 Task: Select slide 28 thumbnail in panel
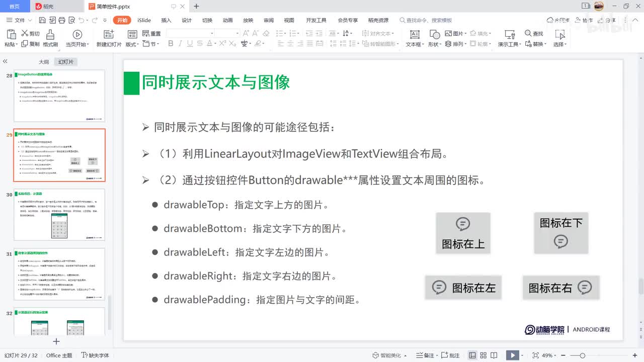tap(59, 96)
